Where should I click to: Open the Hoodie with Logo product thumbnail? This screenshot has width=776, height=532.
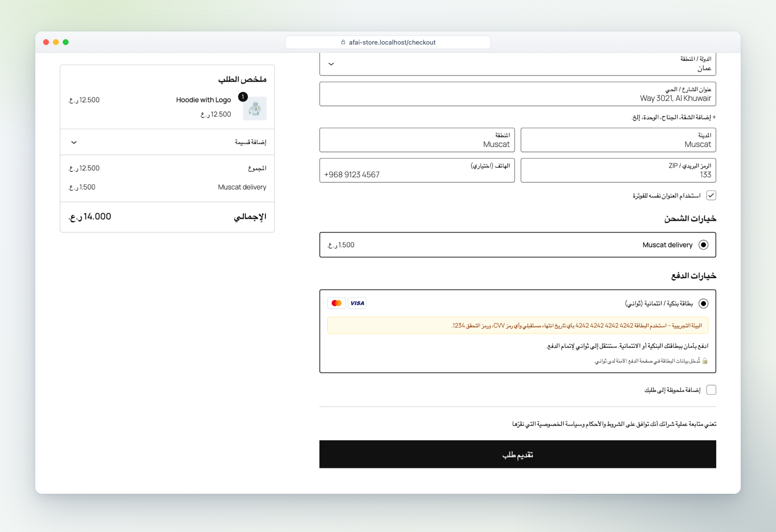point(255,108)
